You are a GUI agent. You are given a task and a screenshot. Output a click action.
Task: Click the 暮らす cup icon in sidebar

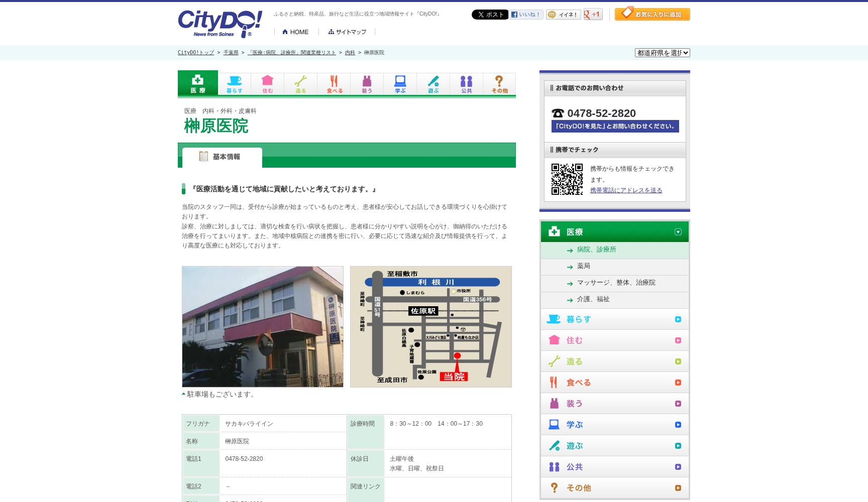coord(554,319)
